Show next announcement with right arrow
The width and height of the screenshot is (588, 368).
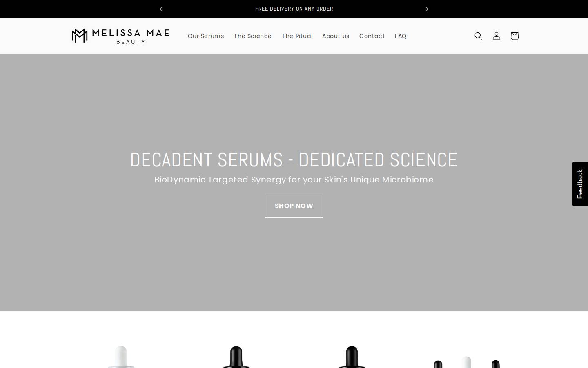(x=427, y=9)
